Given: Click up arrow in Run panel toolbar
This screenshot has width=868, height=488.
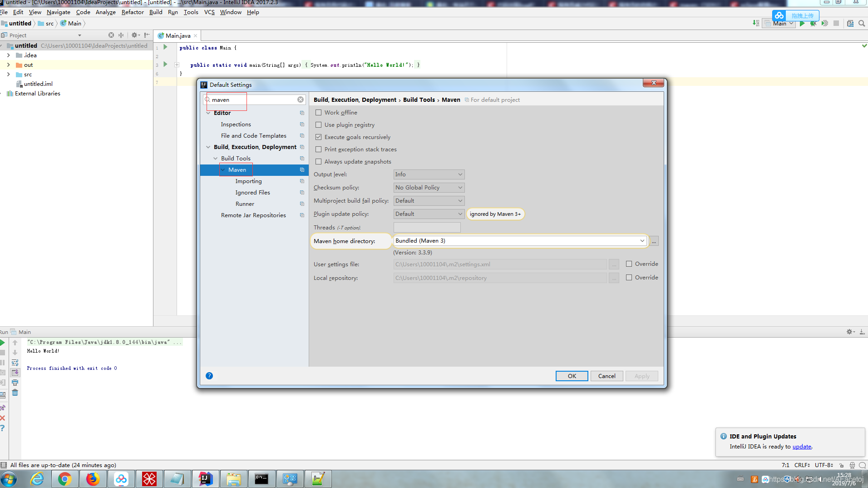Looking at the screenshot, I should [x=15, y=343].
